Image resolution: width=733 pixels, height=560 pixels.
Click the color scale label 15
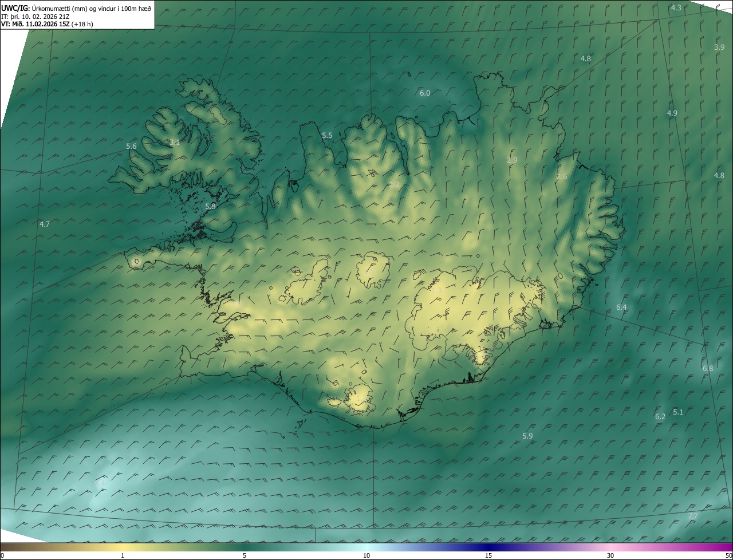[x=488, y=555]
